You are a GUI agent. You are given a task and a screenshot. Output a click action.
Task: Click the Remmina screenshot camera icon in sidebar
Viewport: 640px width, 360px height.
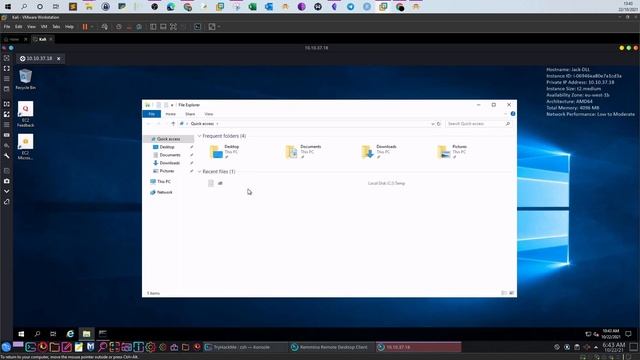coord(7,181)
